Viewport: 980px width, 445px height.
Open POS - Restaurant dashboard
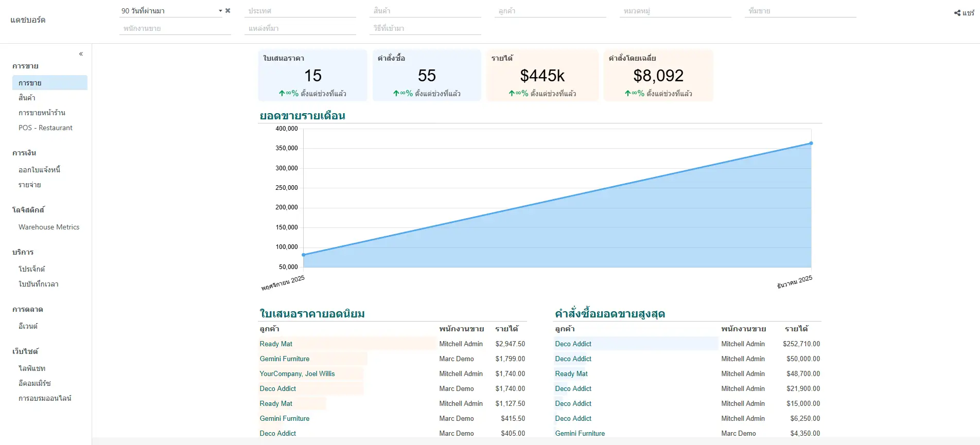[x=45, y=128]
